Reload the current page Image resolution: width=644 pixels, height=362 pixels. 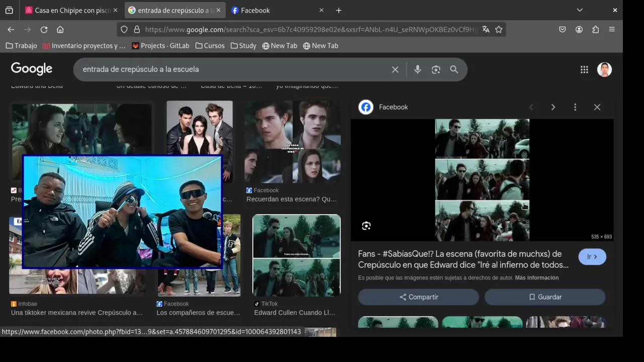click(x=44, y=30)
